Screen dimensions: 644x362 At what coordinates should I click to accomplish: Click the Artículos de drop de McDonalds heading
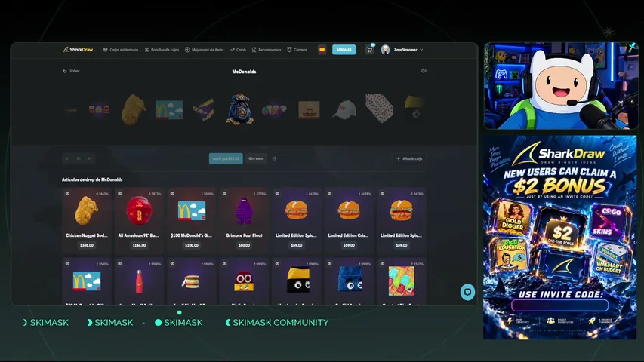click(92, 179)
